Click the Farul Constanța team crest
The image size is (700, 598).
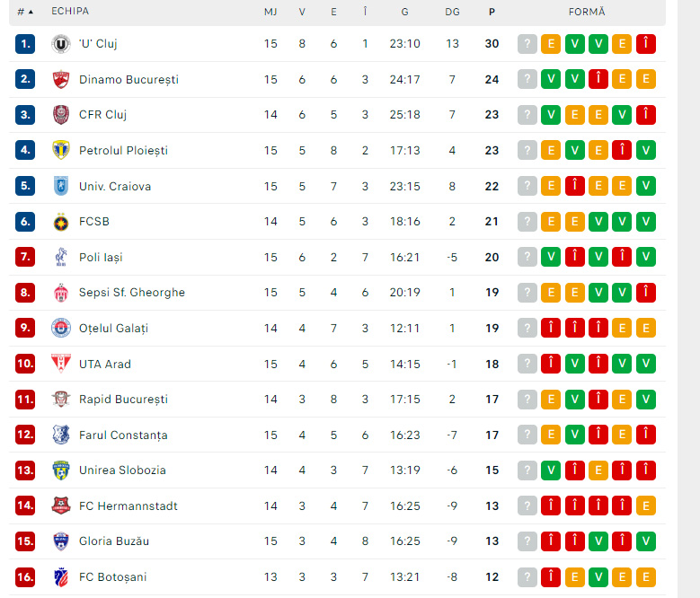click(61, 435)
